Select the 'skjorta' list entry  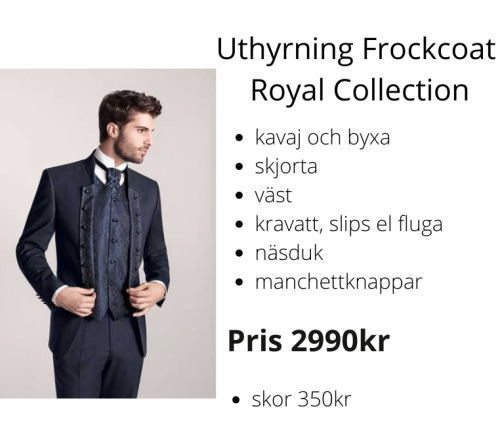pos(286,166)
